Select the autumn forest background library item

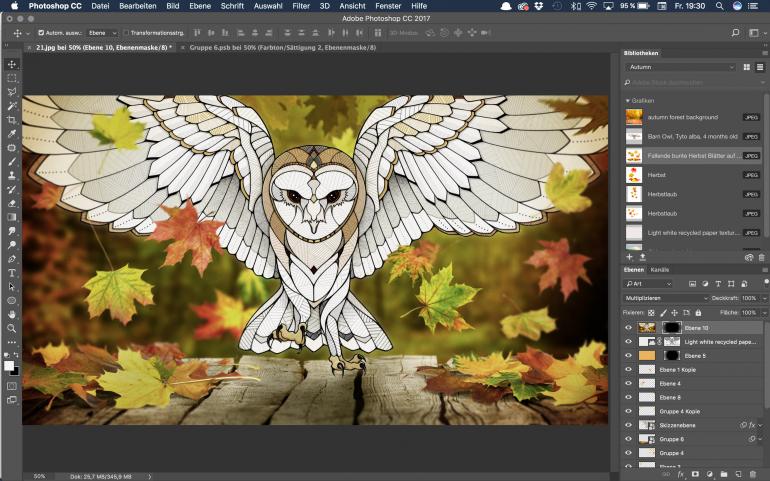[x=693, y=117]
